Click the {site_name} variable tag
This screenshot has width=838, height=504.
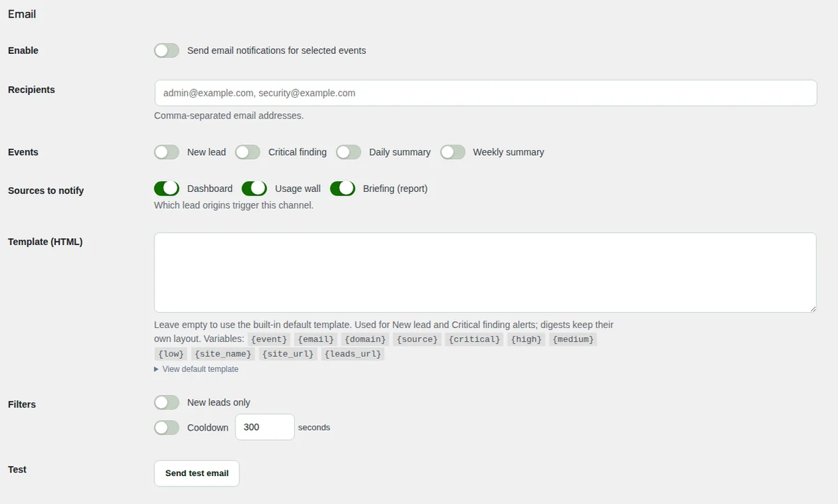tap(223, 354)
